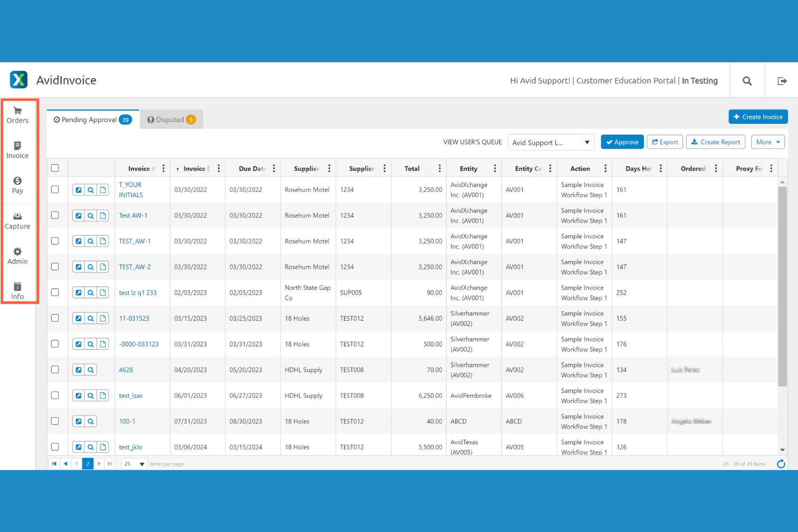This screenshot has height=532, width=798.
Task: Tick the checkbox on the test_jklo row
Action: [x=55, y=447]
